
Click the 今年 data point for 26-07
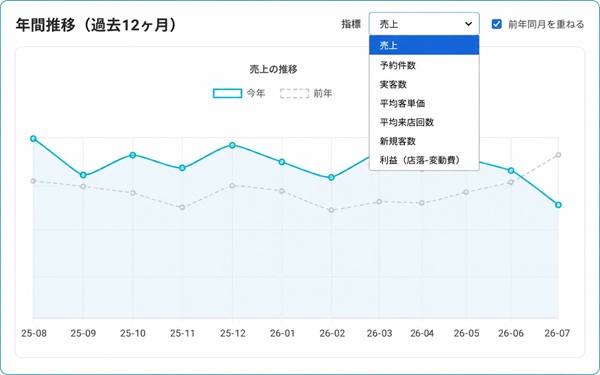[558, 205]
